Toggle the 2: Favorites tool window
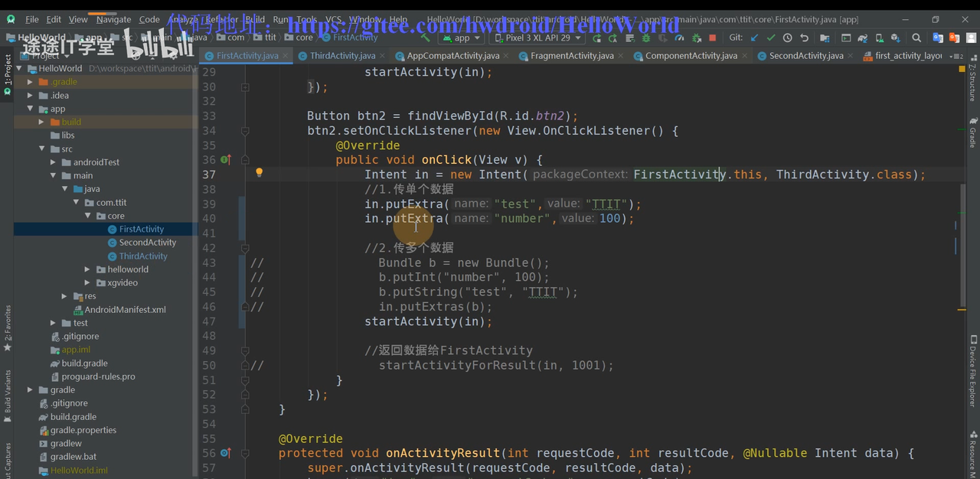 [x=7, y=329]
